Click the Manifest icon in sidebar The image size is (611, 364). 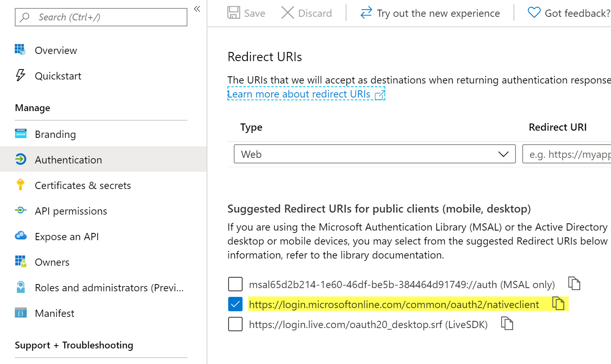[20, 313]
